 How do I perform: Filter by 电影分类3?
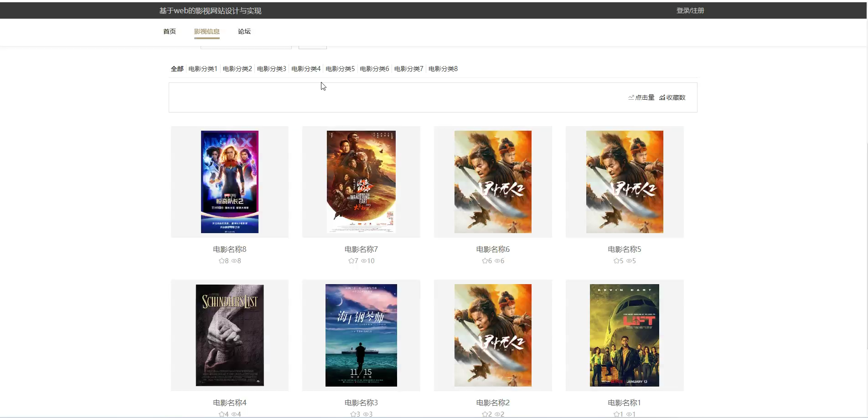point(272,69)
